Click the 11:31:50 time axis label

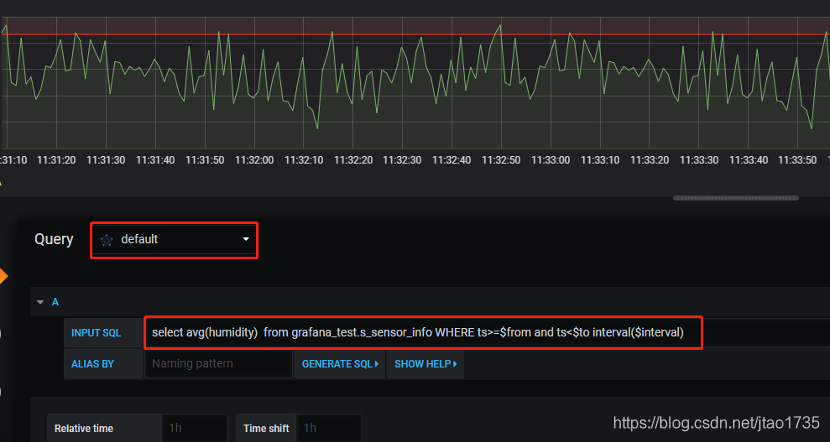(205, 160)
